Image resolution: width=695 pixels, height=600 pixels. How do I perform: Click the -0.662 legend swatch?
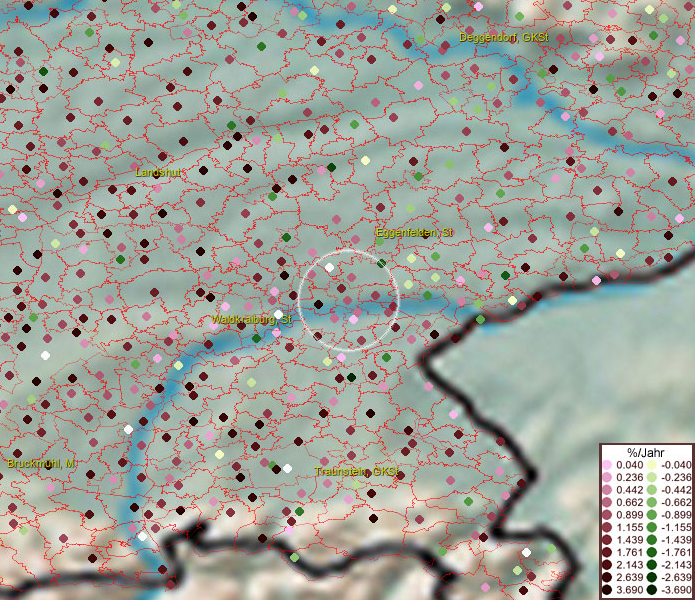tap(651, 503)
